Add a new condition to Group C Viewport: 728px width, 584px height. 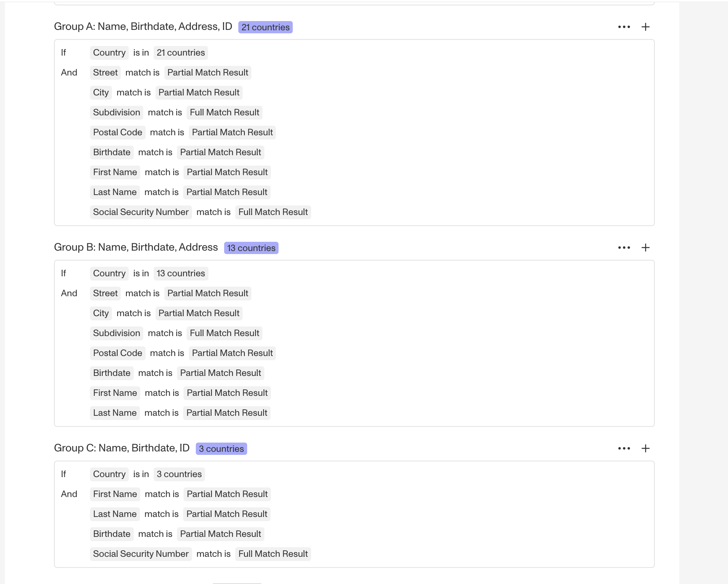click(x=645, y=448)
